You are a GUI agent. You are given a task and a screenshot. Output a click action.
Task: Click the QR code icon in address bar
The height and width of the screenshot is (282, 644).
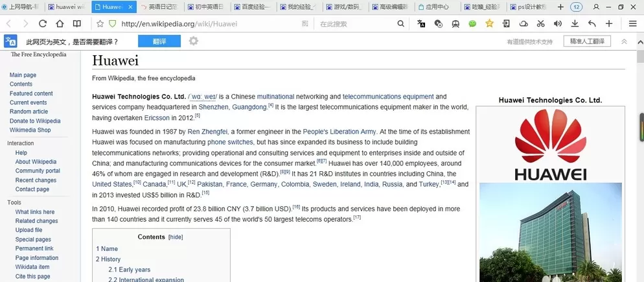click(305, 24)
